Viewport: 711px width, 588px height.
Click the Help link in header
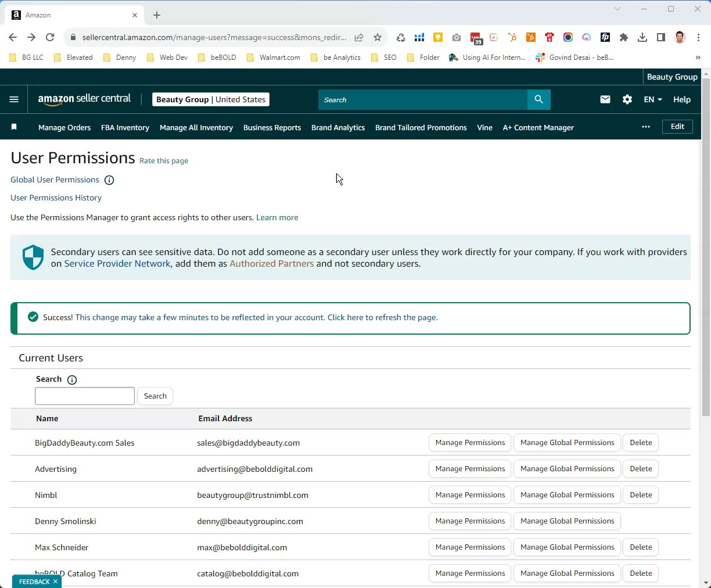[x=682, y=99]
